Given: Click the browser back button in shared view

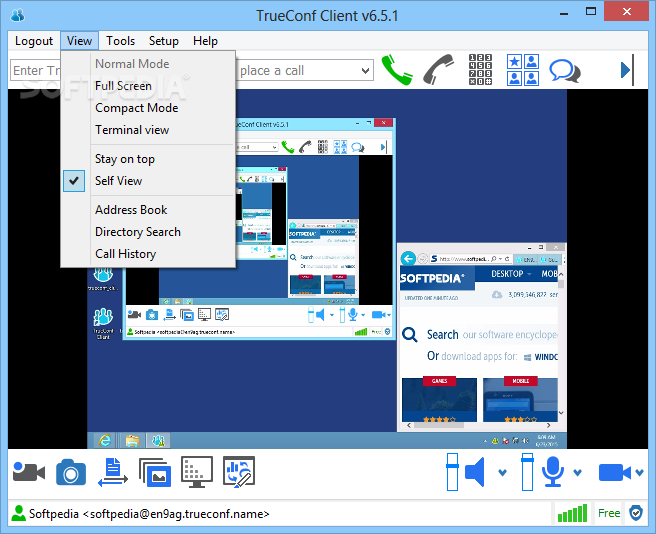Looking at the screenshot, I should (408, 259).
